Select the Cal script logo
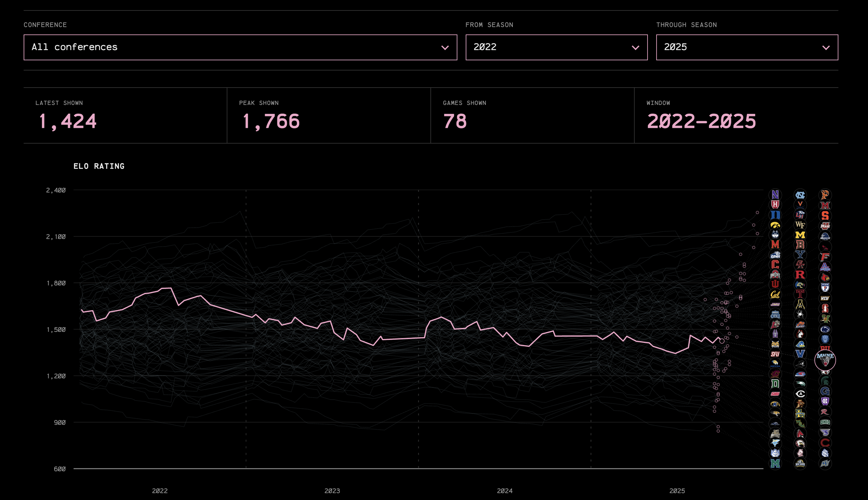Screen dimensions: 868x500 pos(775,295)
